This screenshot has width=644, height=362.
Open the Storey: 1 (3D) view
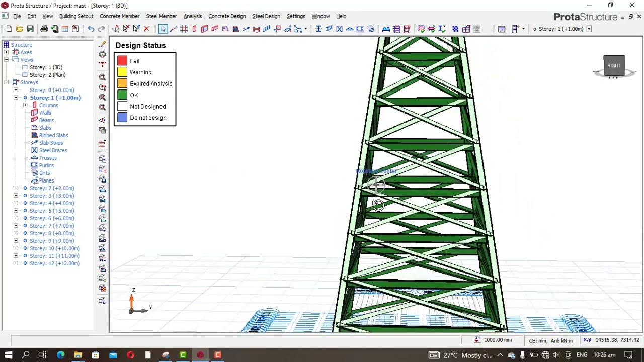tap(46, 67)
